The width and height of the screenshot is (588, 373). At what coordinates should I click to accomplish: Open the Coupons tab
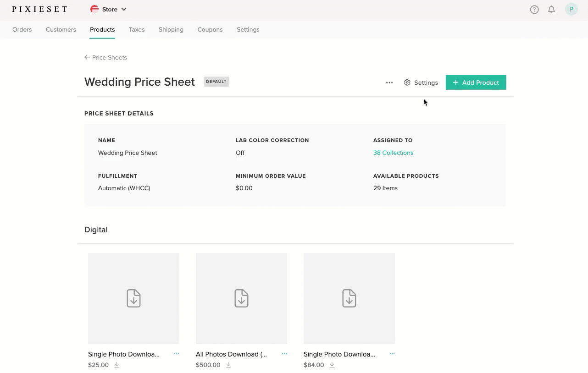pyautogui.click(x=210, y=29)
